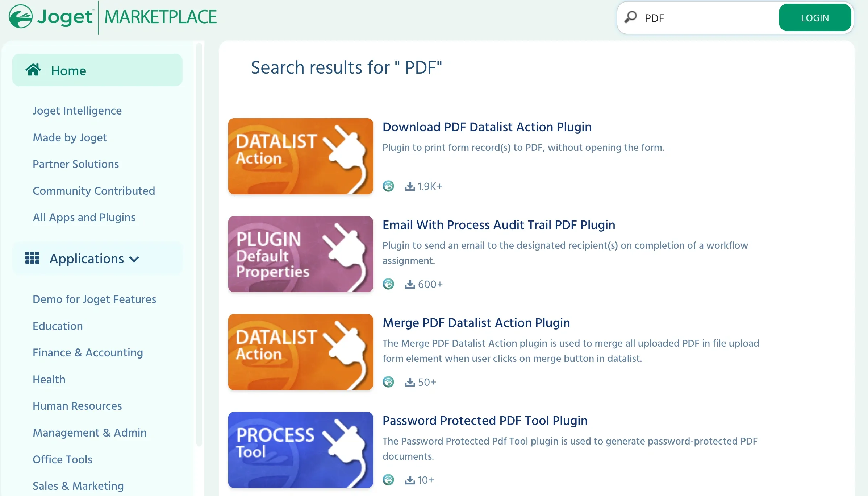Open the Community Contributed category
The image size is (868, 496).
[x=94, y=191]
